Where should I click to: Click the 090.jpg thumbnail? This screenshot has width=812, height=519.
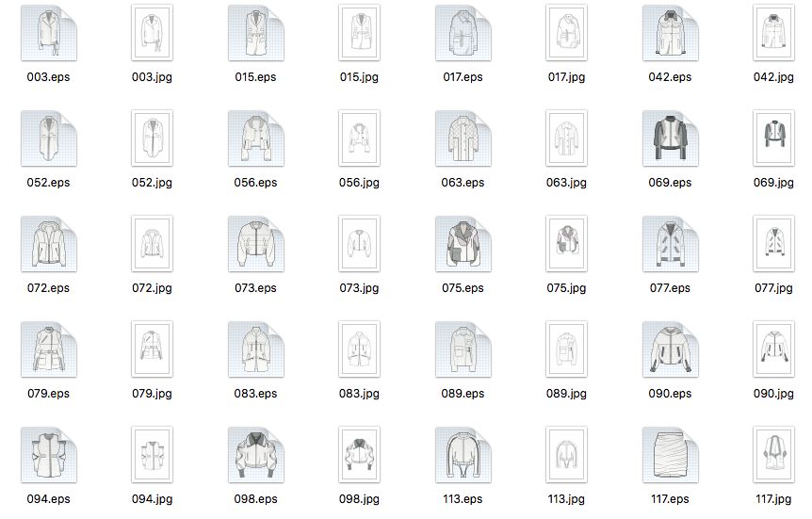click(x=773, y=349)
